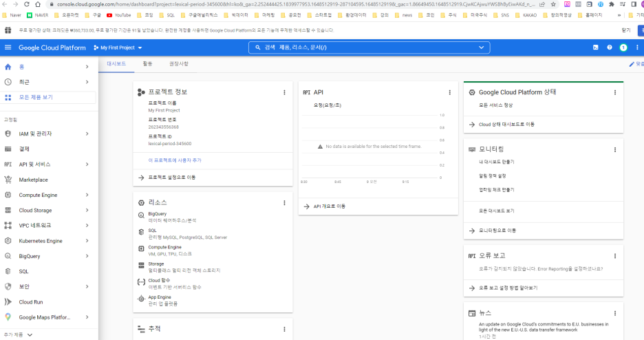
Task: Open 추적 card three-dot menu
Action: [284, 329]
